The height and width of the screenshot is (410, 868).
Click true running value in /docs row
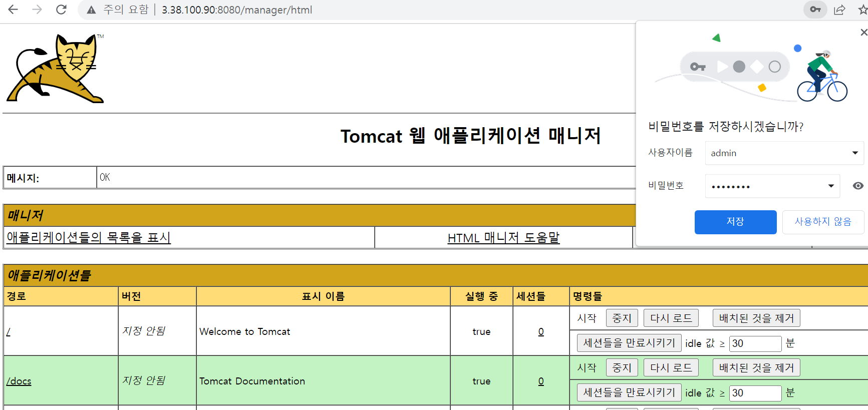(x=481, y=381)
